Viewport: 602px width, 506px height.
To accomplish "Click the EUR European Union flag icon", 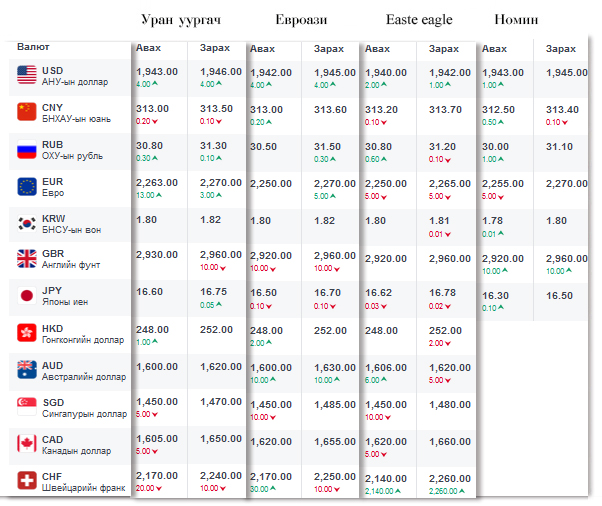I will point(27,186).
